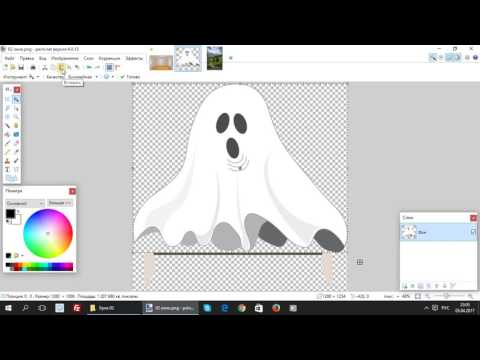Open the Правка menu
The width and height of the screenshot is (480, 360).
pos(27,58)
